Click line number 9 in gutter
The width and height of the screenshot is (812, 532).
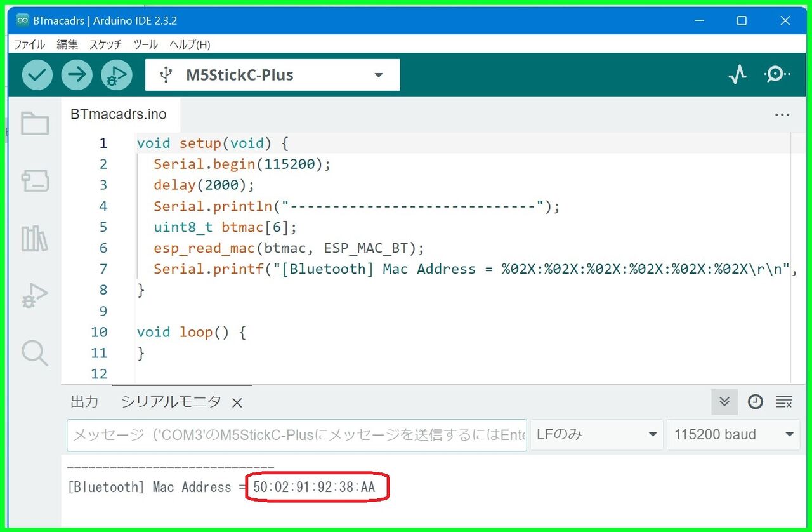click(103, 310)
